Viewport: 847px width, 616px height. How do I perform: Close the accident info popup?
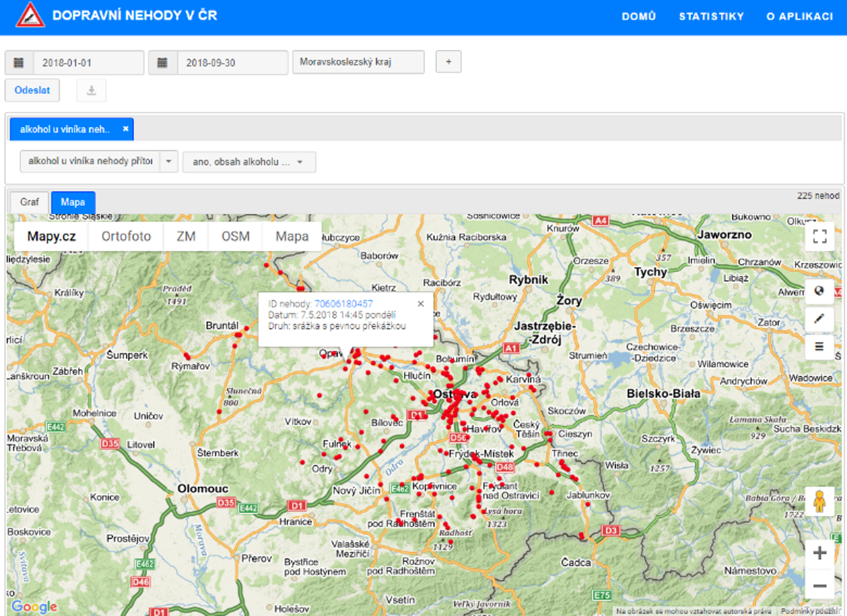[x=421, y=304]
